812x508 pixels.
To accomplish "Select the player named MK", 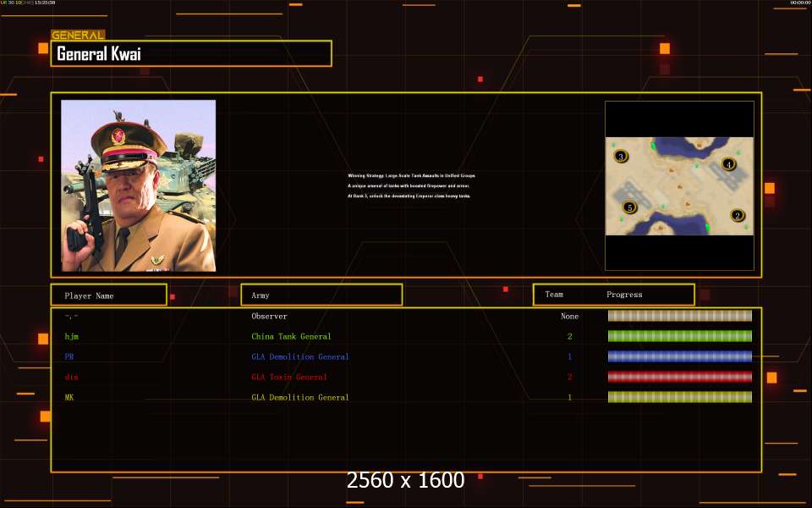I will (69, 398).
